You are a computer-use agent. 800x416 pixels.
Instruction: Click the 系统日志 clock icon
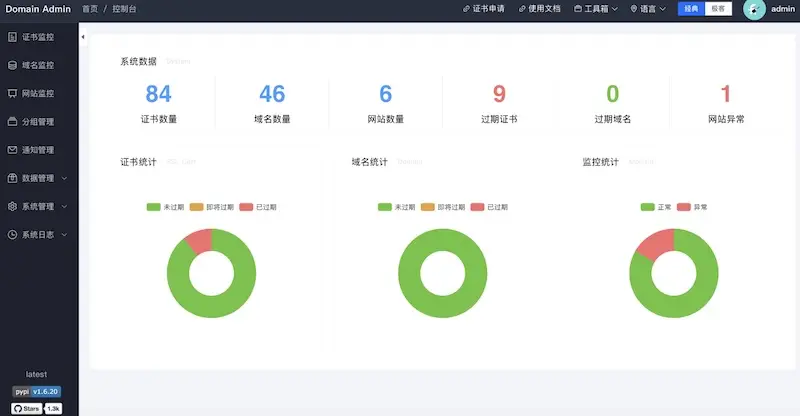click(x=12, y=235)
